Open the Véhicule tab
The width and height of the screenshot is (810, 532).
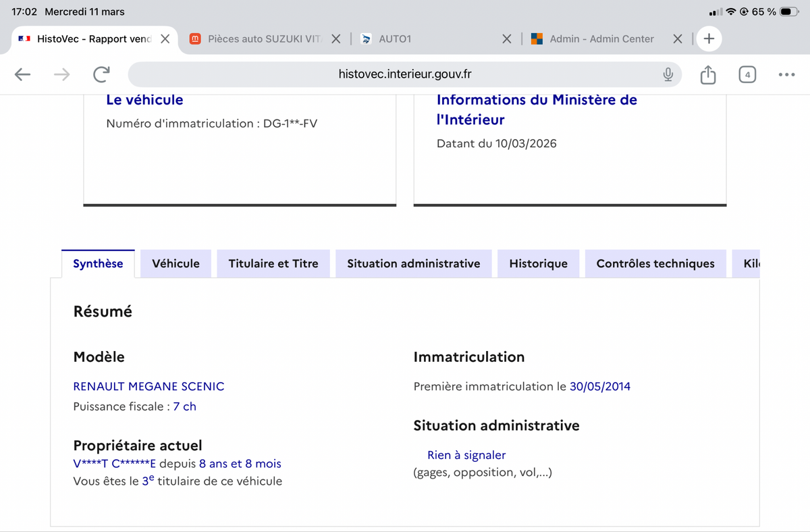[x=175, y=263]
